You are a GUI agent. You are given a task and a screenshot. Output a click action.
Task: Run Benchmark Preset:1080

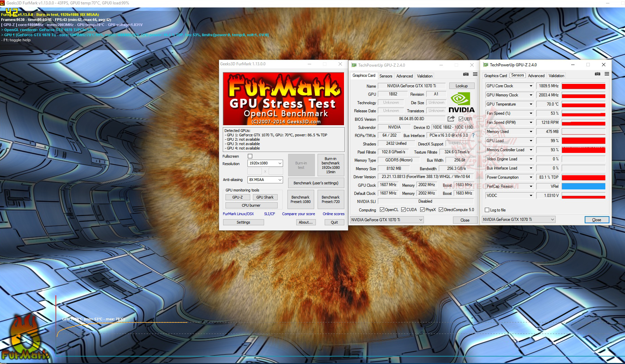(301, 199)
